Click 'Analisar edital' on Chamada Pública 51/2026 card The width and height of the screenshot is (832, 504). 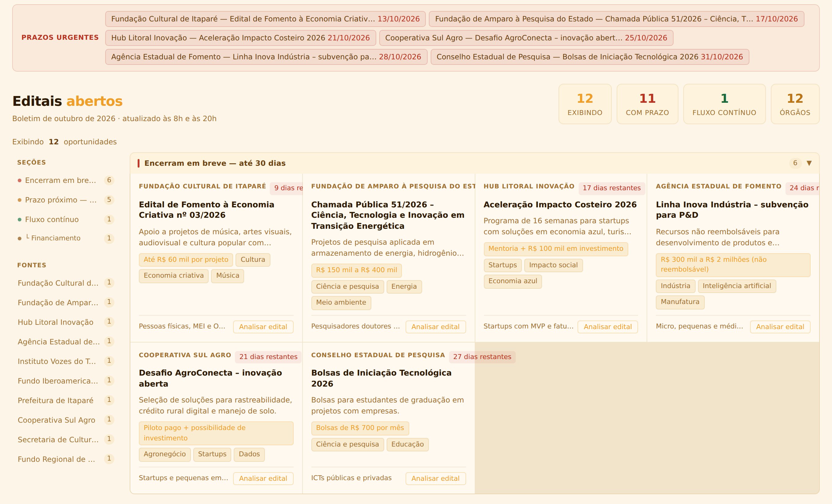coord(436,327)
